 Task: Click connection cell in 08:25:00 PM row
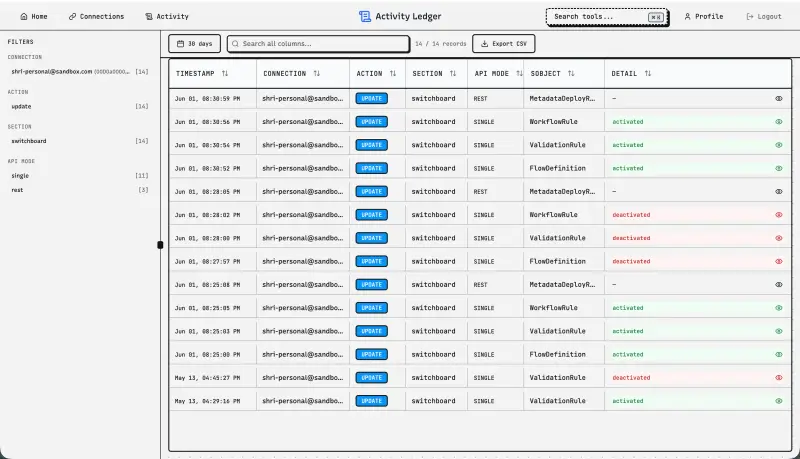303,354
